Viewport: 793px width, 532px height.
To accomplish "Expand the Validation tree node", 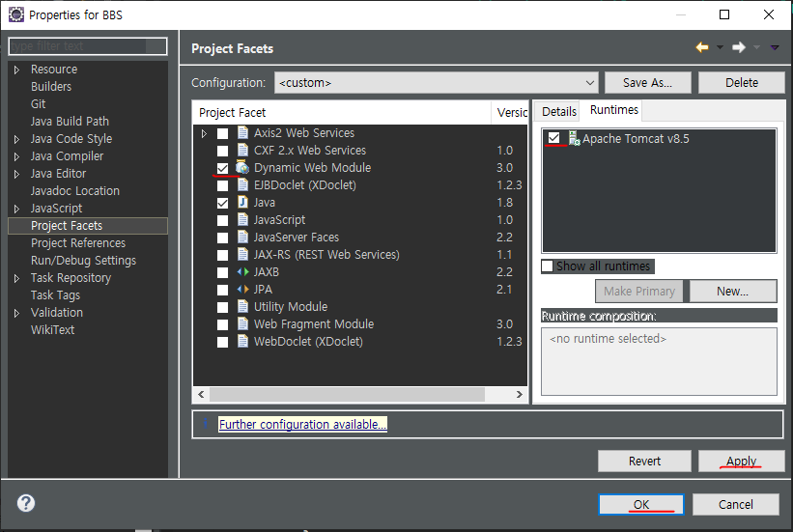I will click(16, 313).
